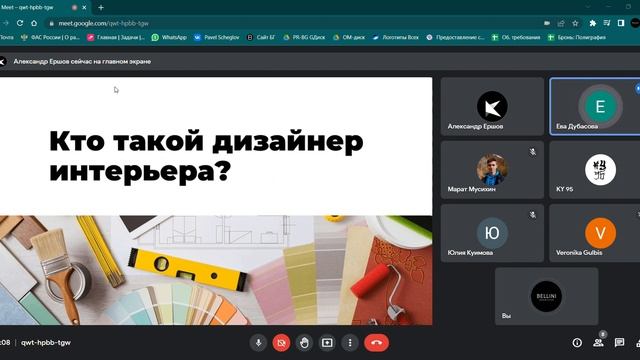This screenshot has width=640, height=360.
Task: Click the KY 95 participant tile
Action: (595, 170)
